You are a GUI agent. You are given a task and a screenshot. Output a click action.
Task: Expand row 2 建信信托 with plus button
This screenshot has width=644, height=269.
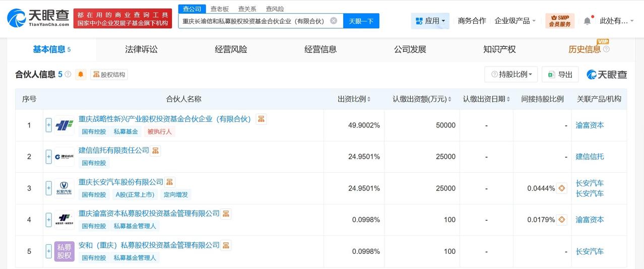tap(49, 157)
